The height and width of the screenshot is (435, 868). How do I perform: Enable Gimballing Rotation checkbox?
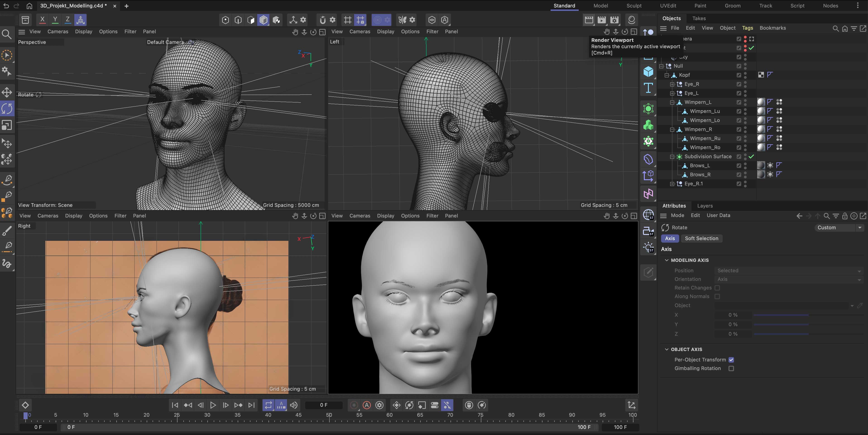(731, 369)
